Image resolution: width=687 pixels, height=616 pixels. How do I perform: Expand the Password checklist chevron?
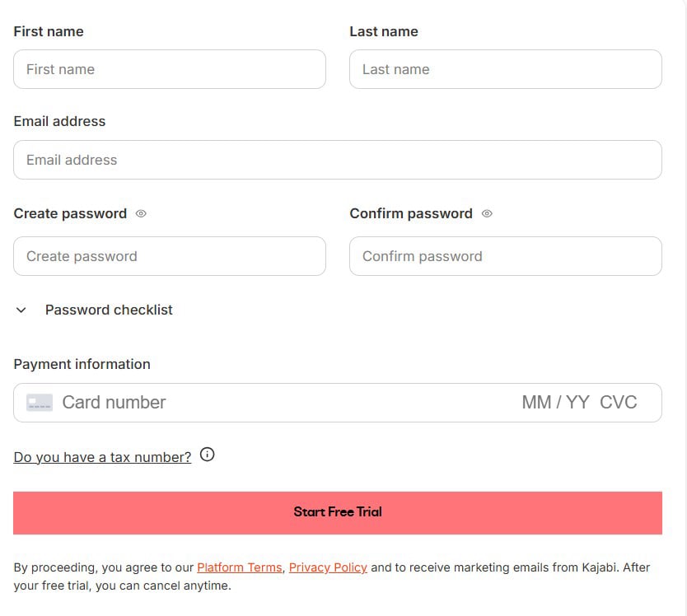(x=21, y=310)
